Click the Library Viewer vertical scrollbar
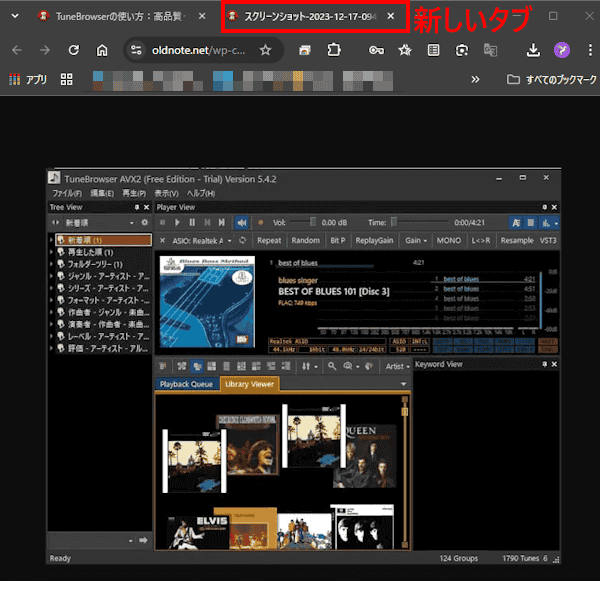 tap(404, 471)
